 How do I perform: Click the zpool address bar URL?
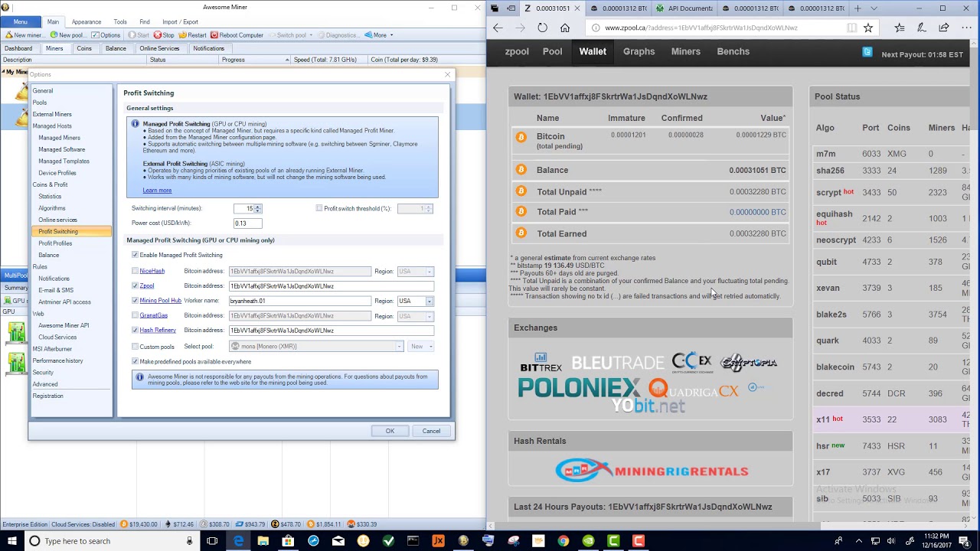[x=701, y=28]
